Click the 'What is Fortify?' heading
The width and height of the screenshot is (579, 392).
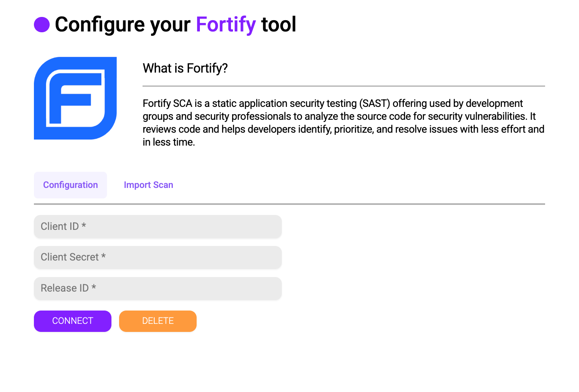click(185, 68)
